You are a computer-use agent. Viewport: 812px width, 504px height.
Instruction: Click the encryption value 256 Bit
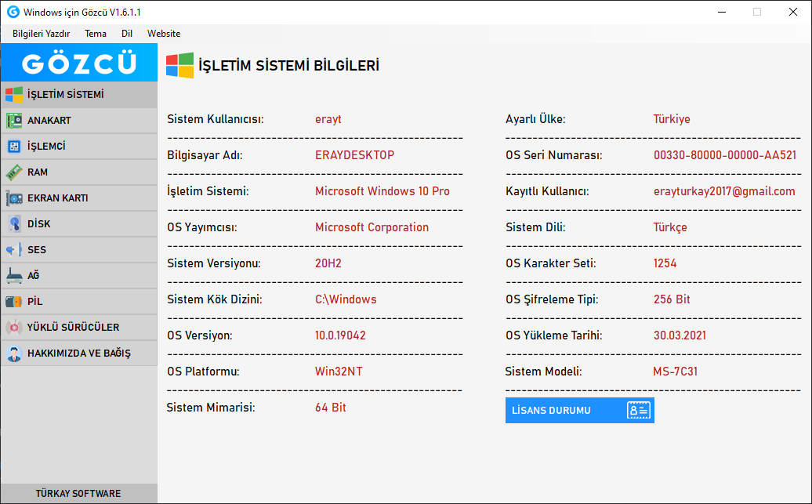click(672, 299)
